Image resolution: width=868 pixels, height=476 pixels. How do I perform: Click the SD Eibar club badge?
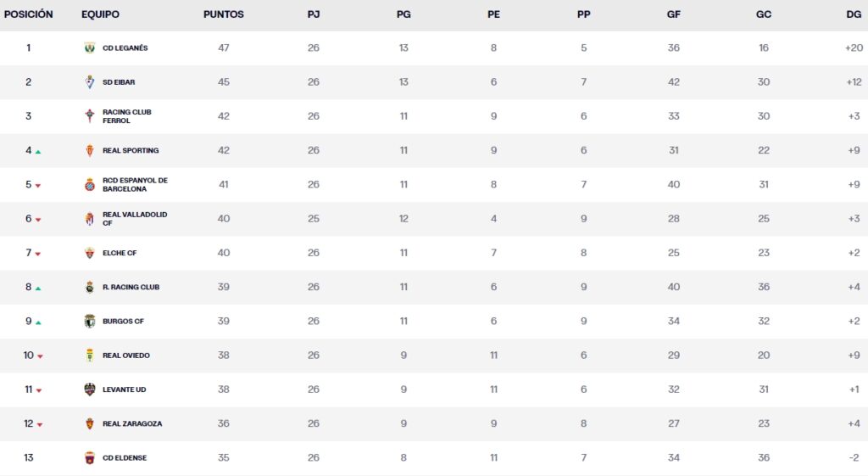pyautogui.click(x=90, y=82)
